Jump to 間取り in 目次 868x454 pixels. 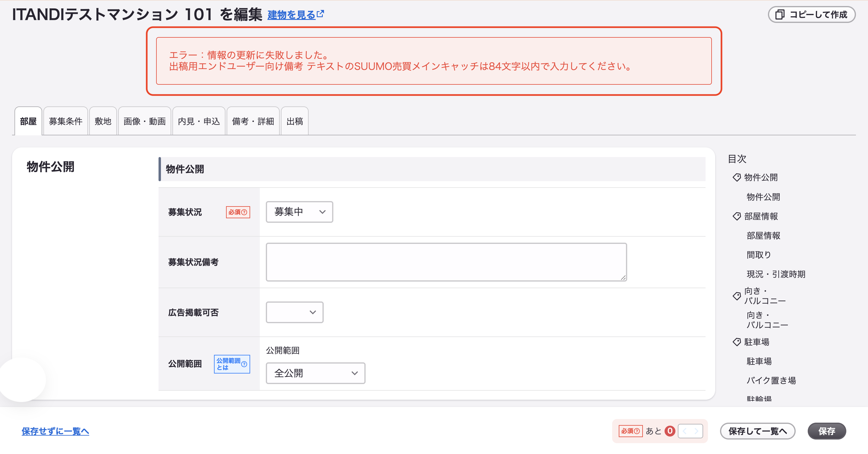[x=759, y=255]
